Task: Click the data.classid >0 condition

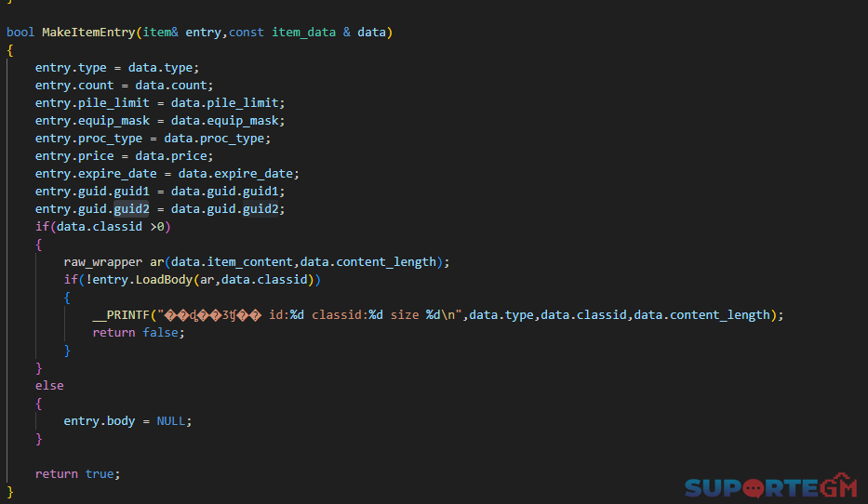Action: click(x=110, y=226)
